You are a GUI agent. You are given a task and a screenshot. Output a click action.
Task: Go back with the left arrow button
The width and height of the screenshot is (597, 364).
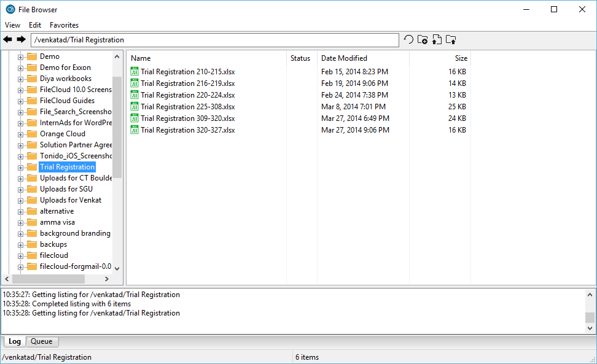coord(7,39)
